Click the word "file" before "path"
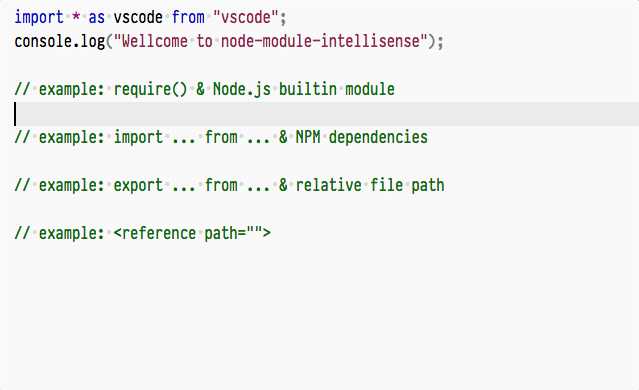The height and width of the screenshot is (390, 639). pos(386,185)
